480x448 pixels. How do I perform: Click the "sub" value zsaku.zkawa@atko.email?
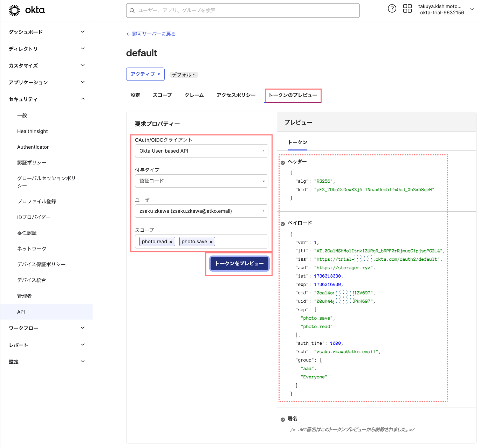pos(346,352)
